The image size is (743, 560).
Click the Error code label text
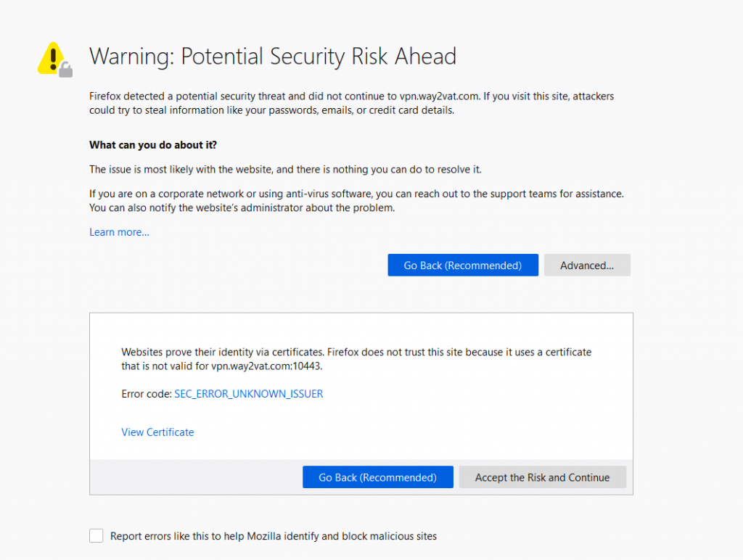pos(144,394)
